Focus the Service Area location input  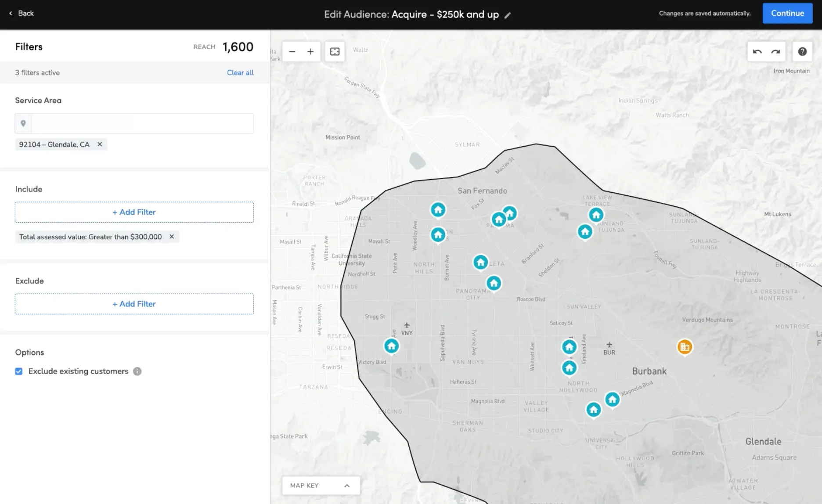(142, 123)
